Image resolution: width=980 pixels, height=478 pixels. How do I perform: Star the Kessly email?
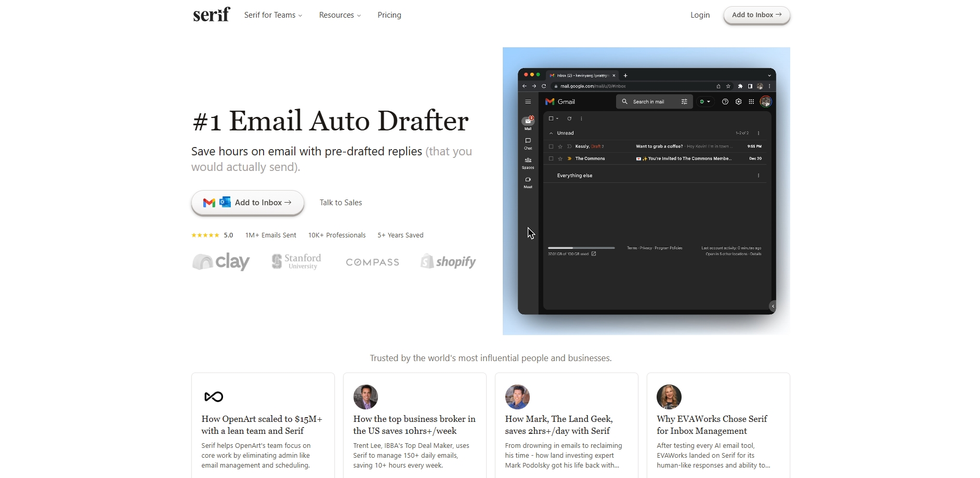click(x=560, y=147)
